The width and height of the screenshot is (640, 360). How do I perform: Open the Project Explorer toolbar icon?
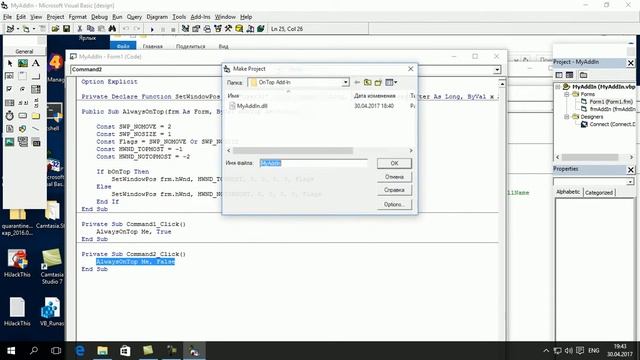pos(185,29)
